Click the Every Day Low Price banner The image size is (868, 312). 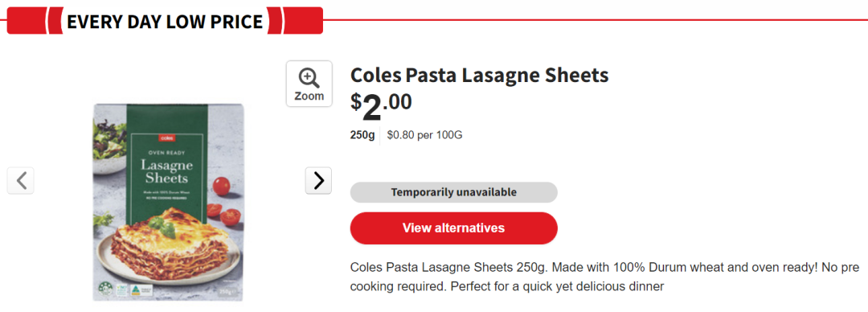[165, 21]
